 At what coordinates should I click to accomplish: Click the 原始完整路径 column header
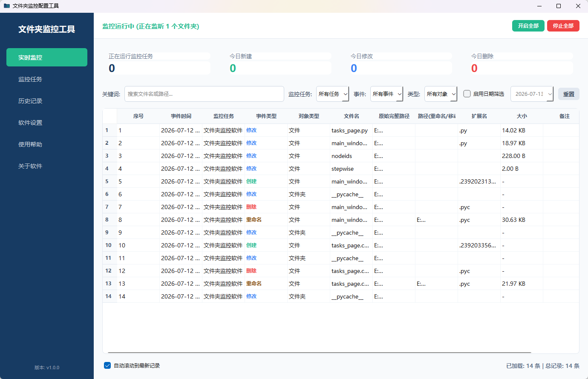coord(394,116)
